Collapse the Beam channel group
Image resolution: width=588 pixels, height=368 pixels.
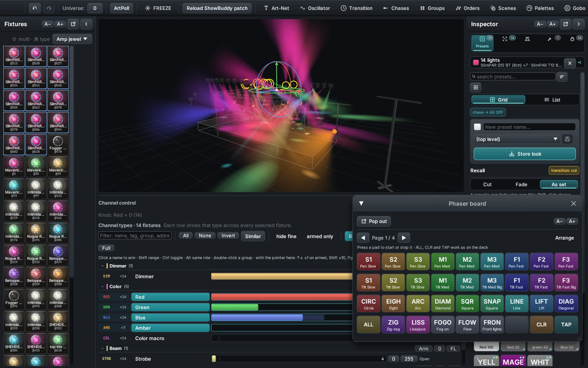pyautogui.click(x=103, y=348)
